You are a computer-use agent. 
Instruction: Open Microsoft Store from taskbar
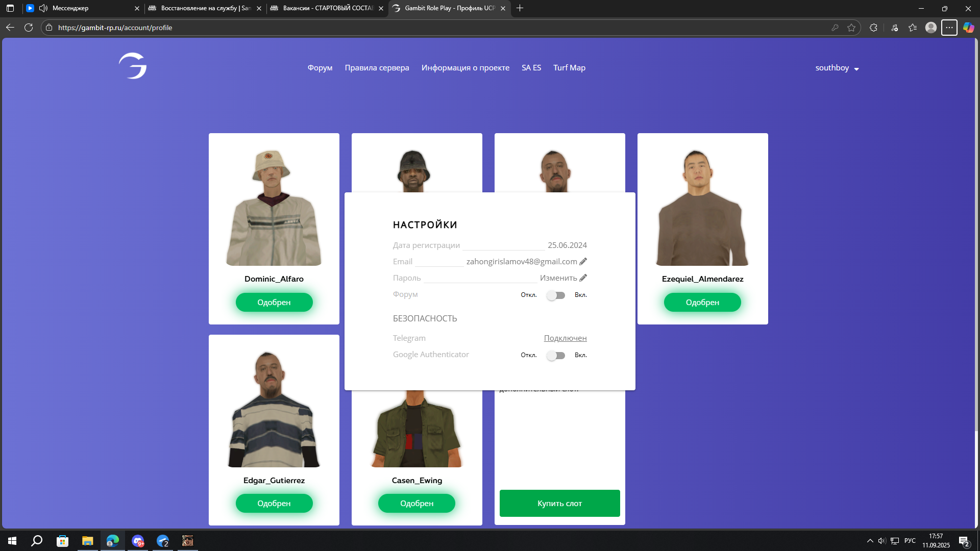pos(62,541)
